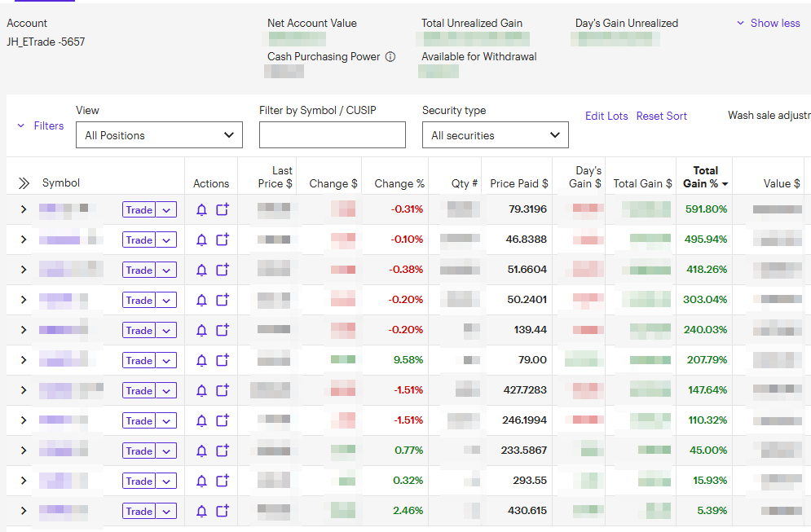Image resolution: width=811 pixels, height=532 pixels.
Task: Click the alert bell icon in the 591.80% gain row
Action: tap(202, 210)
